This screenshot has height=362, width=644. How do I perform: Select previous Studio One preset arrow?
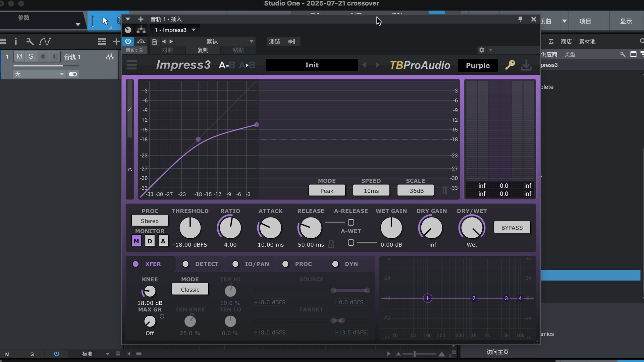[x=164, y=42]
